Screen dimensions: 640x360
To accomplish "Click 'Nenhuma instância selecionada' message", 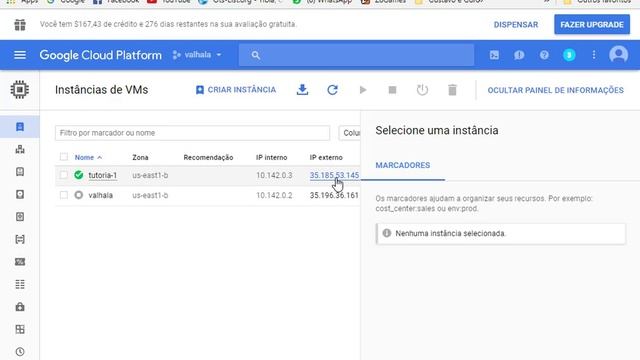I will point(450,233).
